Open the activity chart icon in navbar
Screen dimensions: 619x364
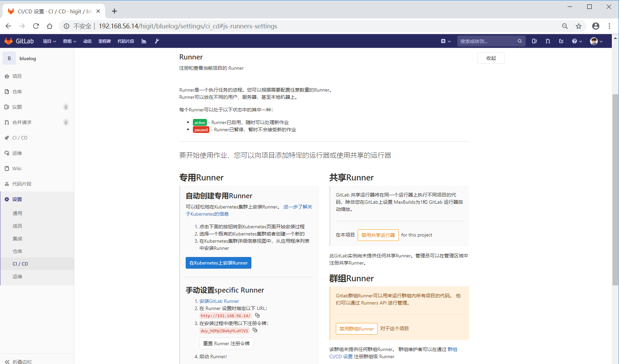144,41
